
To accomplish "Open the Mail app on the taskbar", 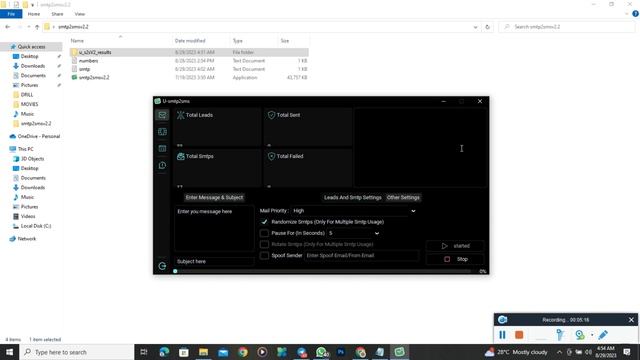I will pyautogui.click(x=223, y=352).
